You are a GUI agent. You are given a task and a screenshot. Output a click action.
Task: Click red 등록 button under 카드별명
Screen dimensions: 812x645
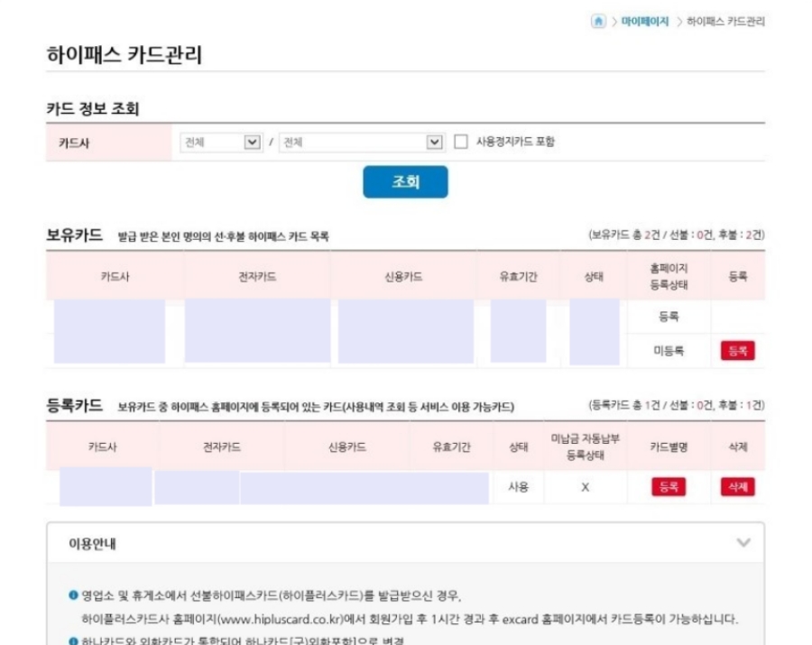click(x=669, y=486)
